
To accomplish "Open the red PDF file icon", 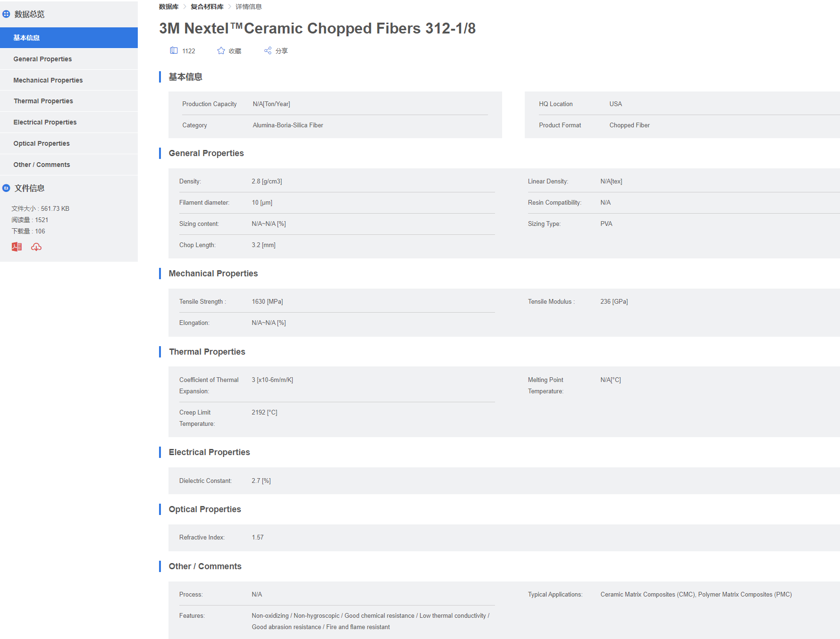I will tap(17, 247).
